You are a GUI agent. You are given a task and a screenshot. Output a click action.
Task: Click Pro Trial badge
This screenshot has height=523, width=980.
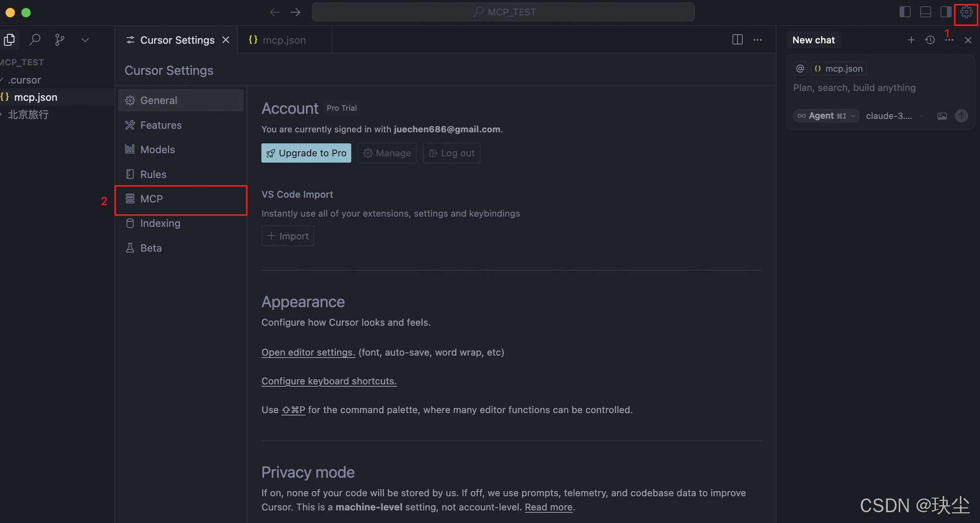(x=342, y=108)
